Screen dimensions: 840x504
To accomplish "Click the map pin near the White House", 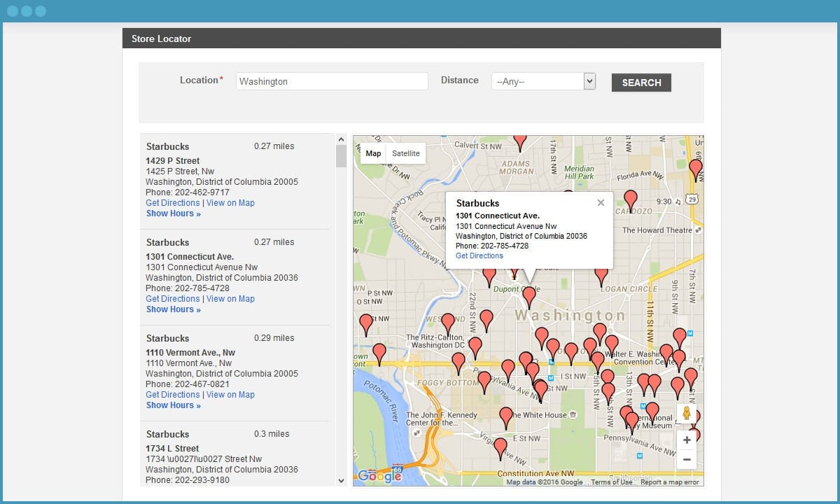I will click(506, 417).
